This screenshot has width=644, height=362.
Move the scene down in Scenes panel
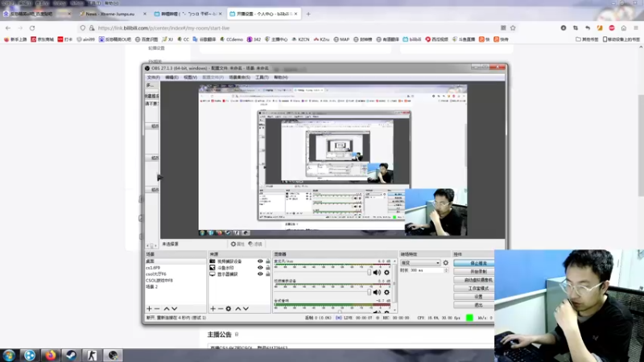click(x=175, y=309)
